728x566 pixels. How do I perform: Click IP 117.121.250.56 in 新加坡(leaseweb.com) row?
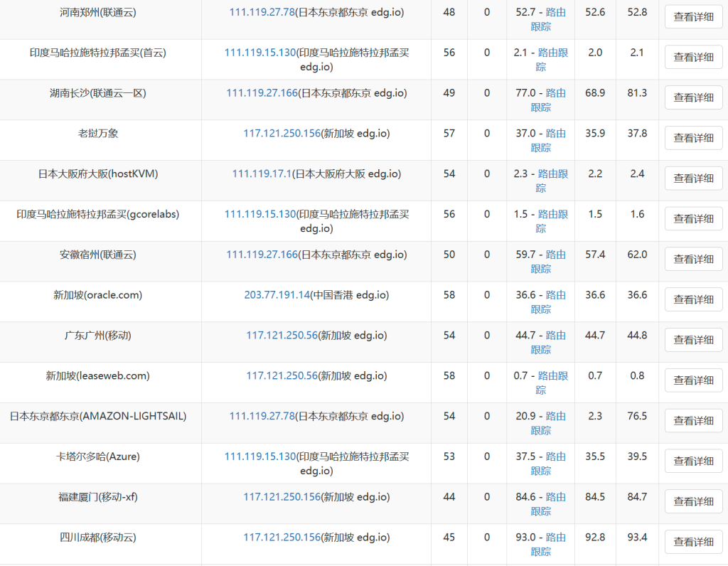pyautogui.click(x=282, y=376)
